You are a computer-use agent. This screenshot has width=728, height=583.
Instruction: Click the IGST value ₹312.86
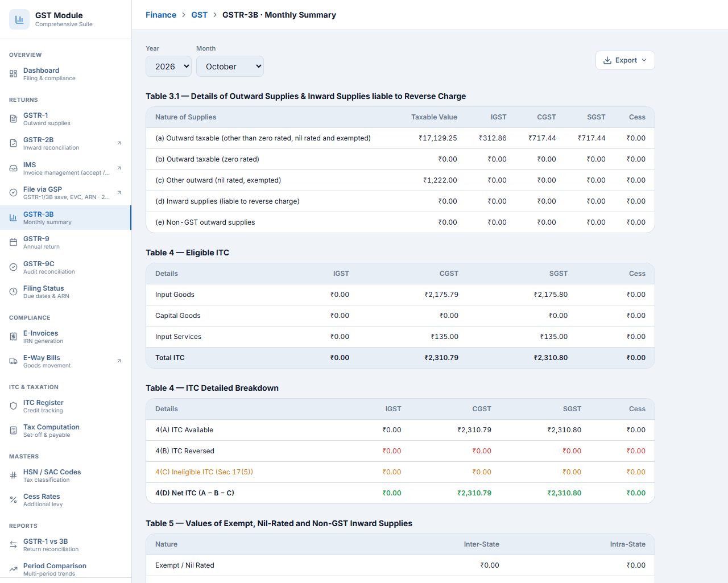493,138
